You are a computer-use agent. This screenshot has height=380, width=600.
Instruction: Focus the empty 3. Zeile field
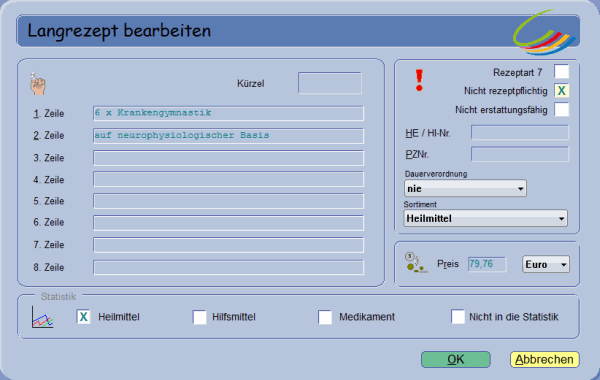(x=228, y=158)
